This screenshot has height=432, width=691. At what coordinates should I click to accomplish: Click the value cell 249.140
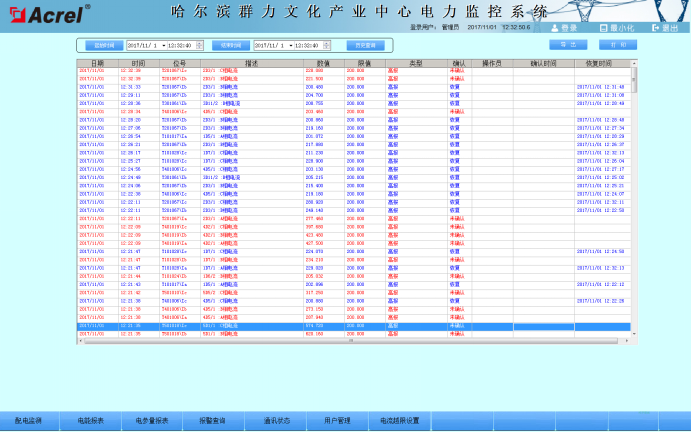pos(314,211)
